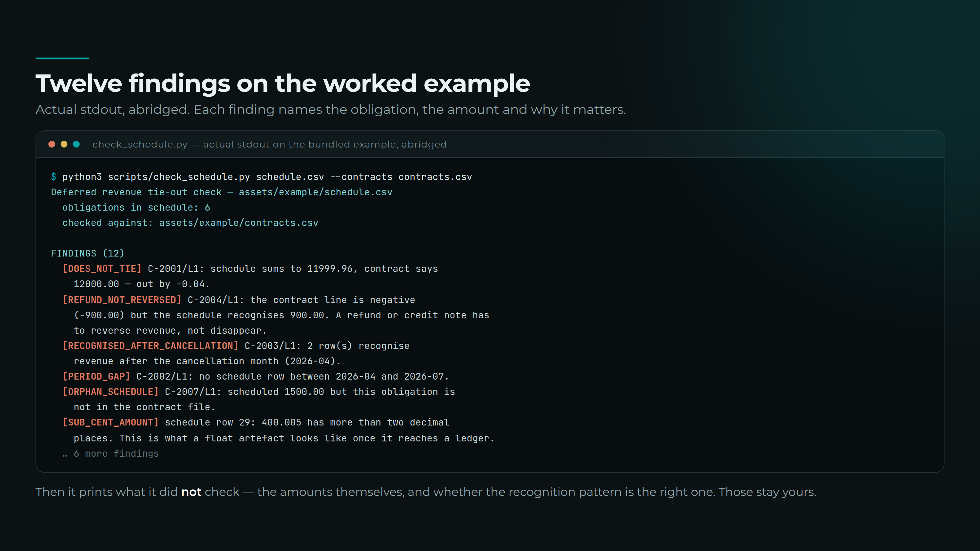
Task: Click the 'places. This is what a float artefact' line
Action: [x=284, y=438]
